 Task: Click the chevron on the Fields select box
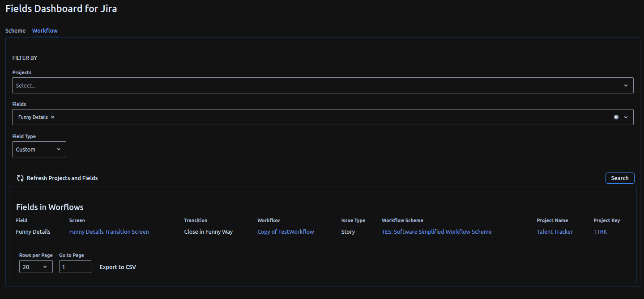626,117
